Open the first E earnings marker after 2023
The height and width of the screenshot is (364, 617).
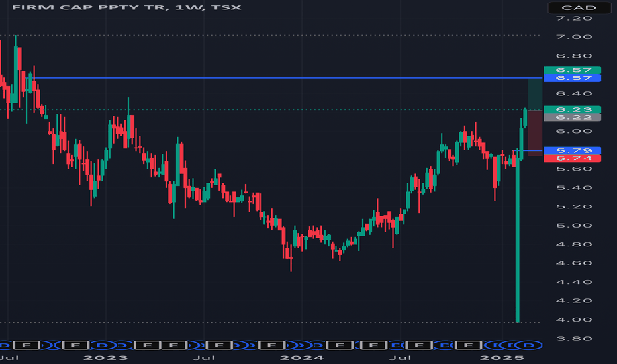point(148,345)
